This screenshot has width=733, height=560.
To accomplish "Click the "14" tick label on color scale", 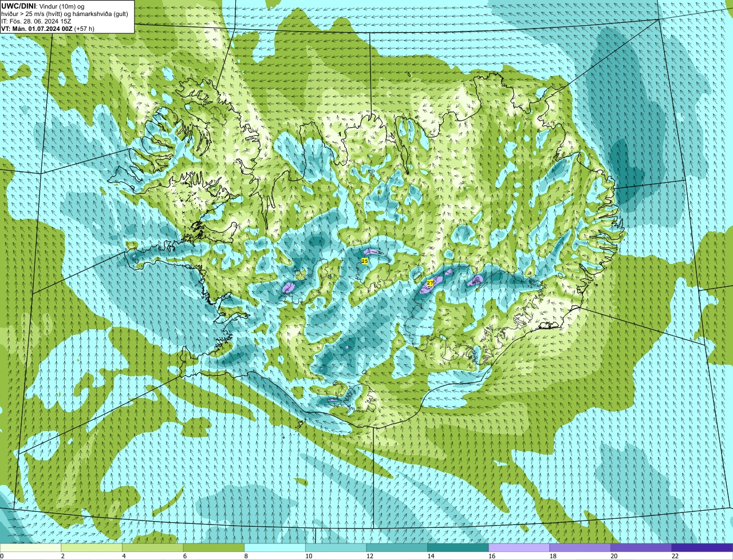I will click(431, 556).
